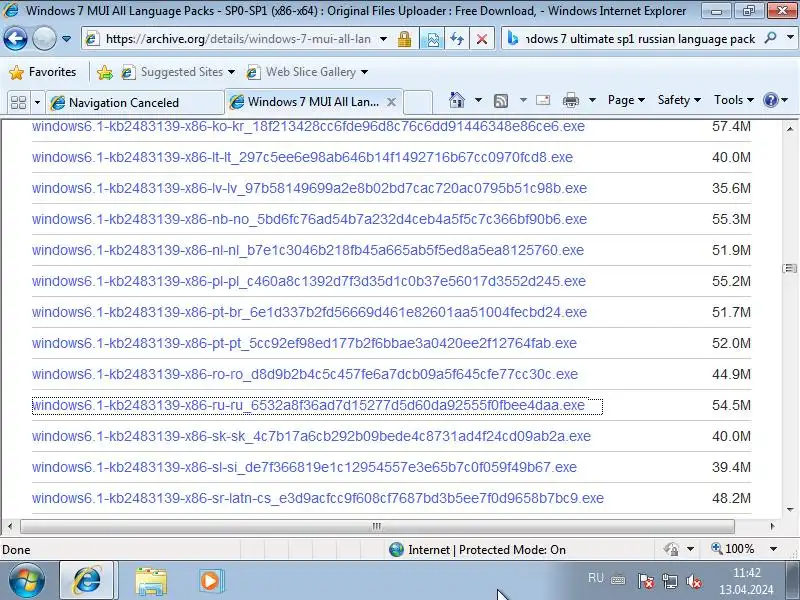Viewport: 800px width, 600px height.
Task: Open Web Slice Gallery in favorites bar
Action: pyautogui.click(x=307, y=72)
